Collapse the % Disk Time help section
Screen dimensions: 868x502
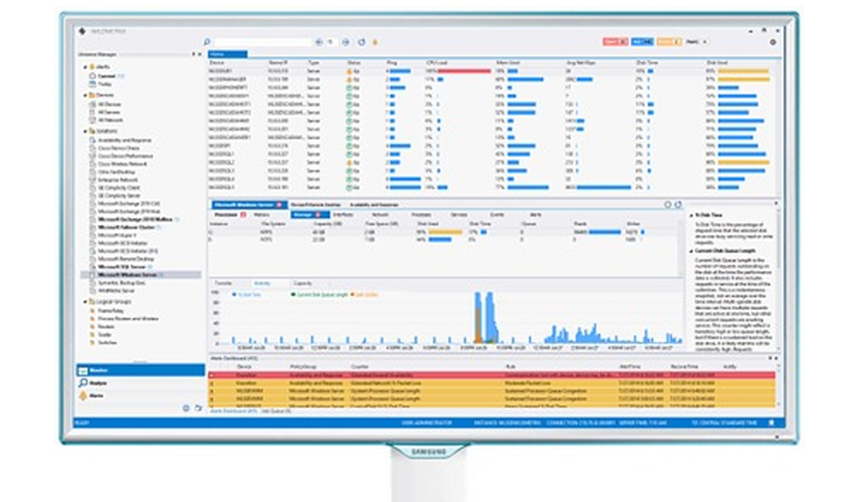pos(692,215)
